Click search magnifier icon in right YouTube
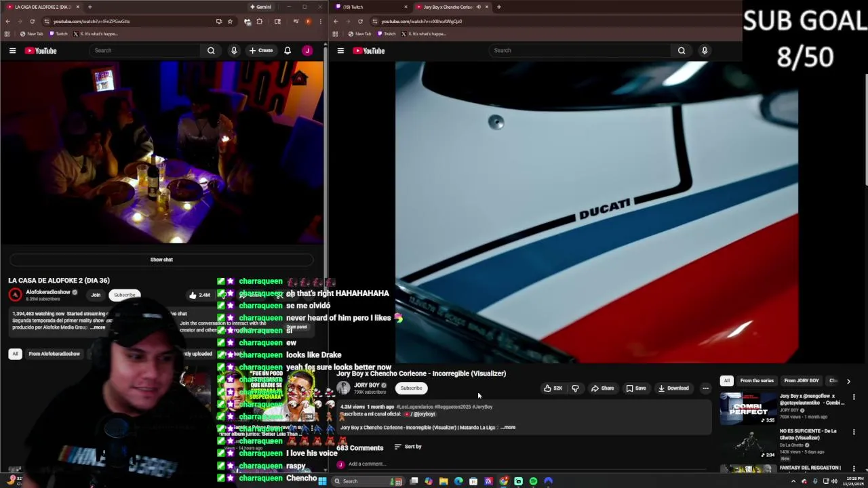Image resolution: width=868 pixels, height=488 pixels. click(682, 51)
